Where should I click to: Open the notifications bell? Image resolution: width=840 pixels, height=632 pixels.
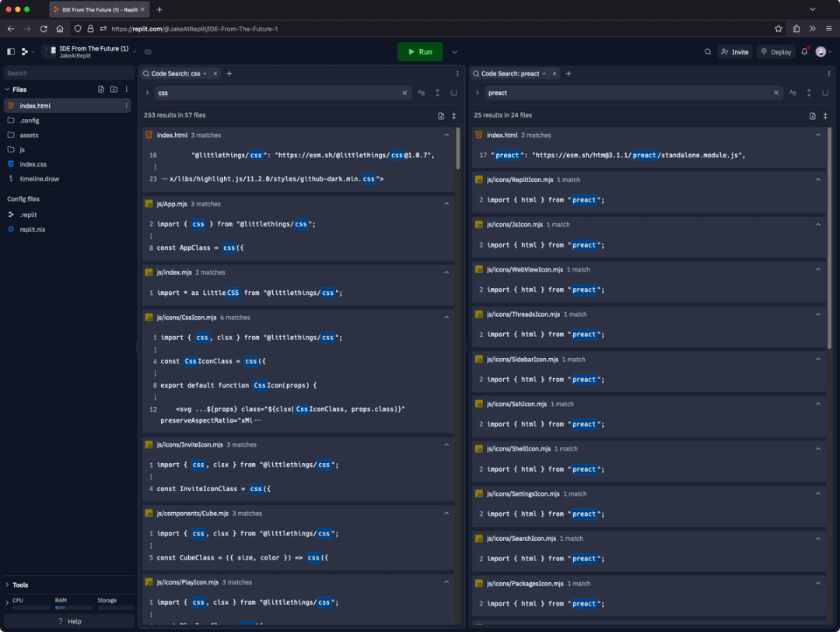click(x=804, y=51)
